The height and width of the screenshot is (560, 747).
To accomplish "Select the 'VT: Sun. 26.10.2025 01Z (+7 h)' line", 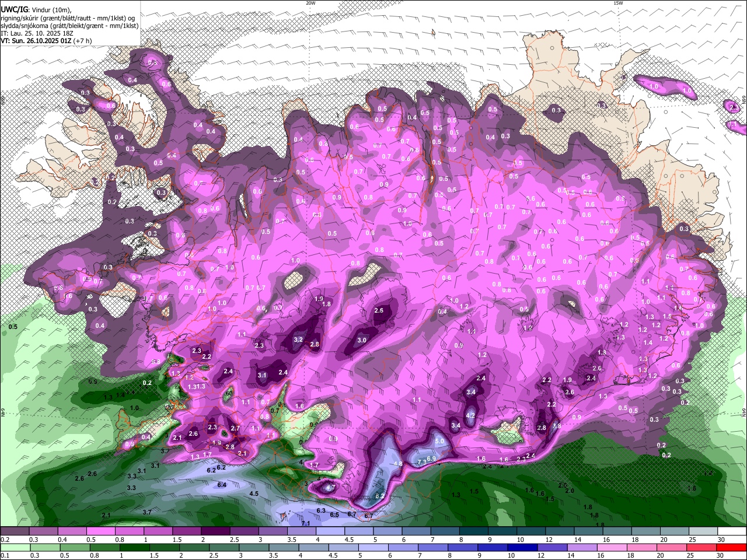I will click(46, 41).
